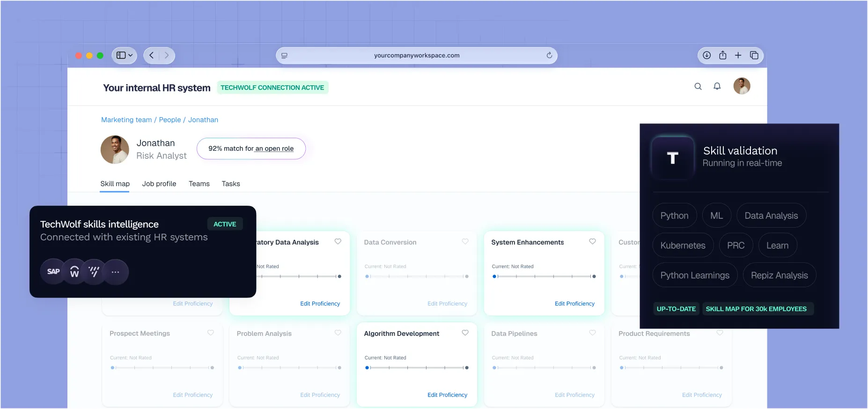The height and width of the screenshot is (409, 868).
Task: Edit Proficiency for Prospect Meetings
Action: [x=193, y=395]
